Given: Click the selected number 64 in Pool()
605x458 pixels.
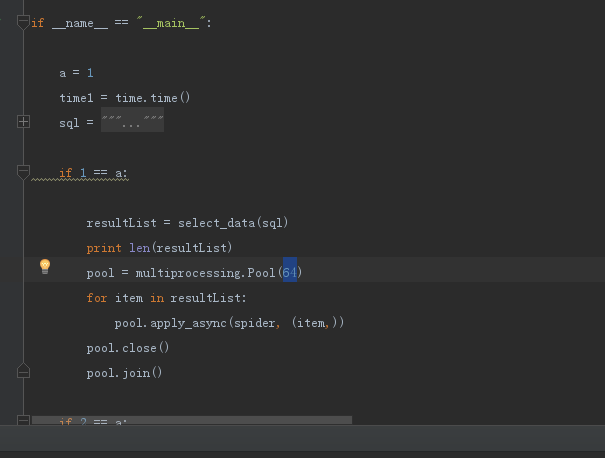Looking at the screenshot, I should (290, 272).
